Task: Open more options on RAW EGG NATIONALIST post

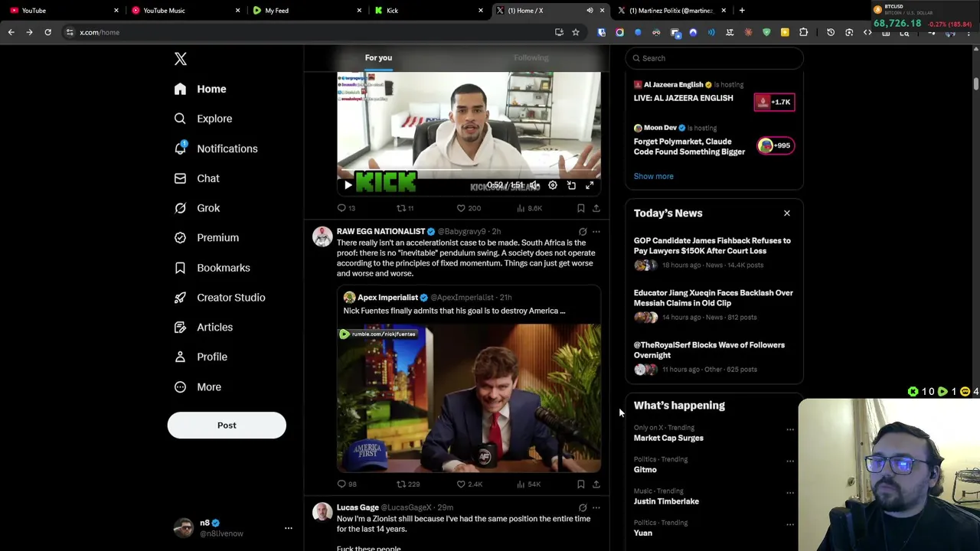Action: click(596, 231)
